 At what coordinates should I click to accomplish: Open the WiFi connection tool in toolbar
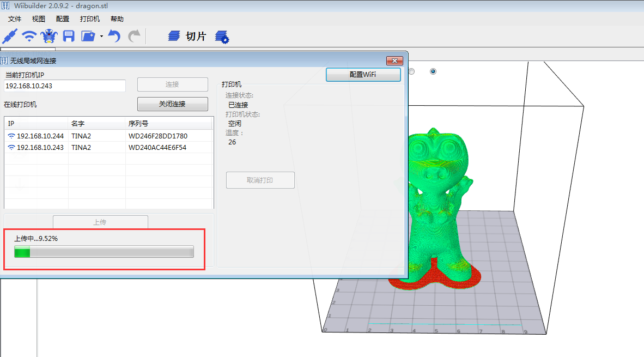tap(29, 37)
